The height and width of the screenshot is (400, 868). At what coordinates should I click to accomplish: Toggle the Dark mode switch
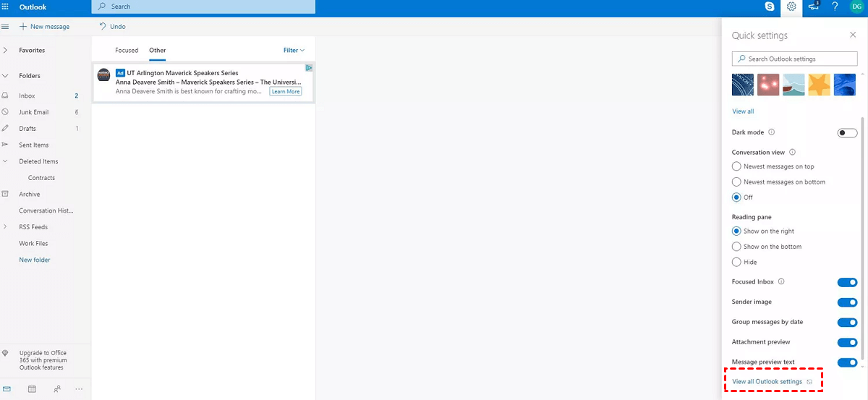tap(847, 133)
